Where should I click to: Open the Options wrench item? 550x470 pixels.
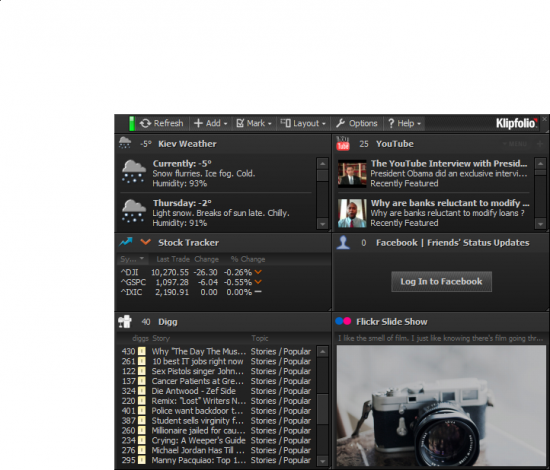coord(356,123)
